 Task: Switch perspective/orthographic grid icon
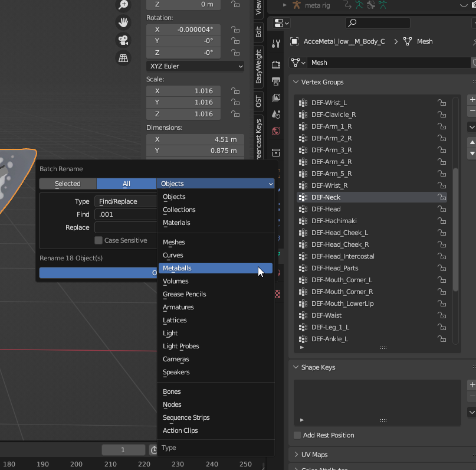click(123, 58)
